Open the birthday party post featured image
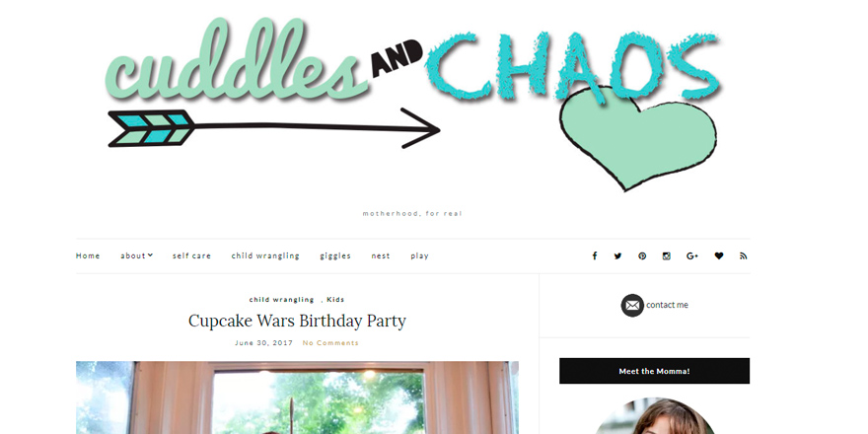 click(297, 398)
